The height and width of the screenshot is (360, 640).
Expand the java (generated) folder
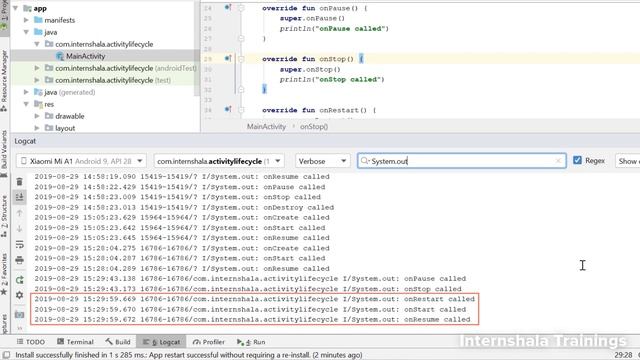tap(26, 92)
